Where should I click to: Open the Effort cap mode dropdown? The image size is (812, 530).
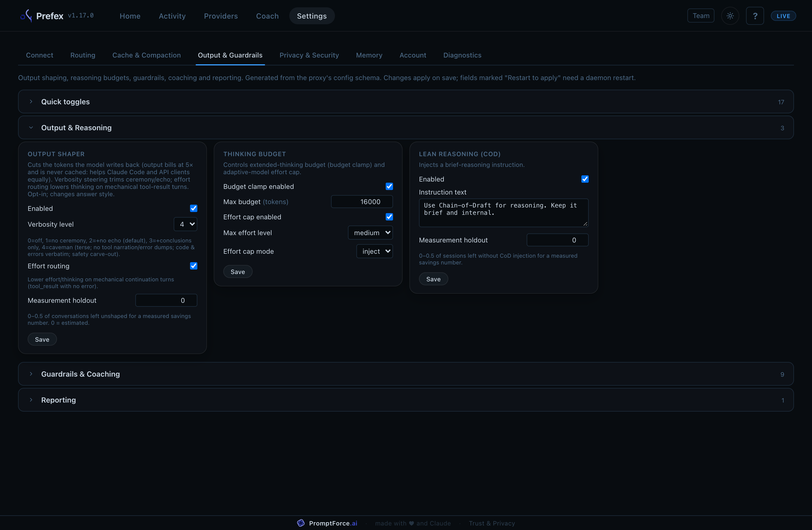[375, 251]
